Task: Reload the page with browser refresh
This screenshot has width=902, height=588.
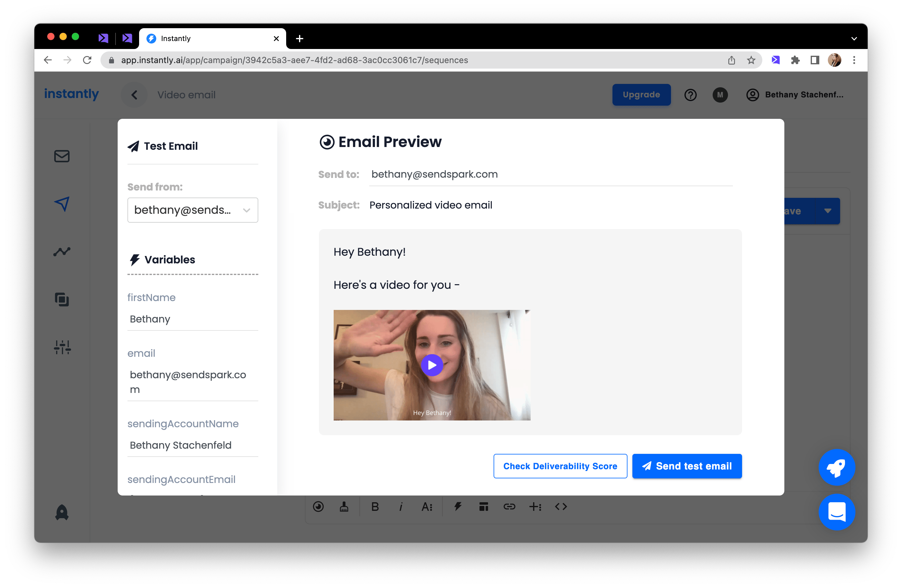Action: click(x=87, y=60)
